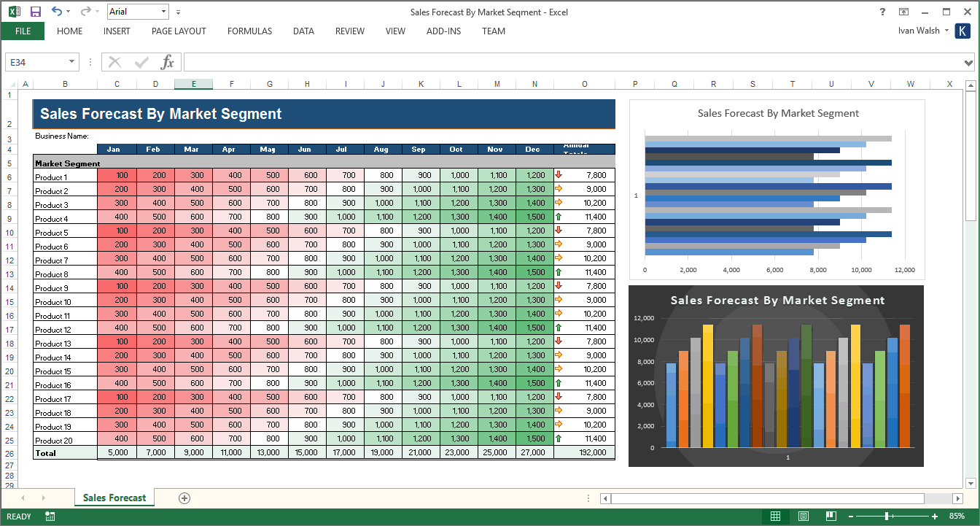
Task: Click the Ribbon Display Options icon
Action: click(903, 12)
